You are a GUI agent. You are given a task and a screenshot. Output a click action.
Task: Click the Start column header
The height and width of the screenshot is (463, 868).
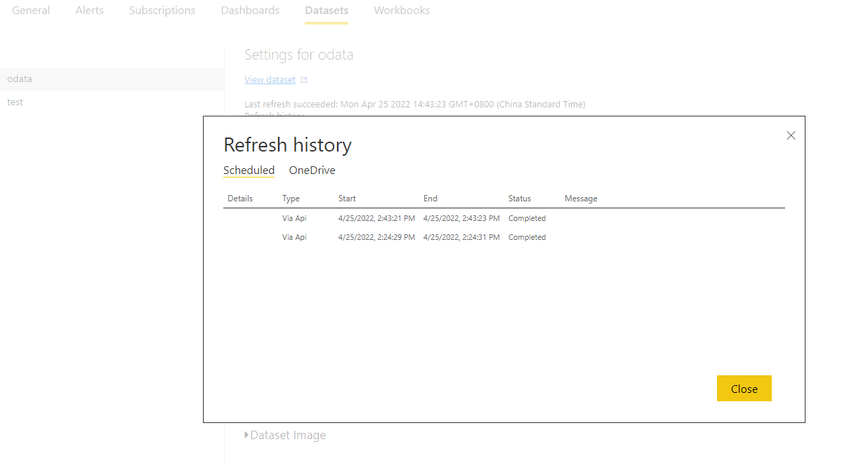[347, 199]
